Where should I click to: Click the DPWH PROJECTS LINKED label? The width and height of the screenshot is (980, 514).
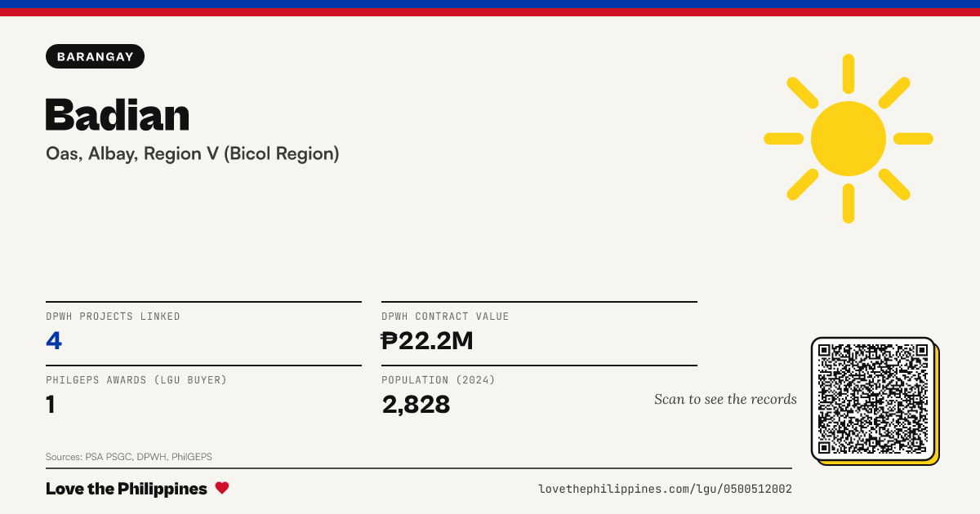pos(113,317)
